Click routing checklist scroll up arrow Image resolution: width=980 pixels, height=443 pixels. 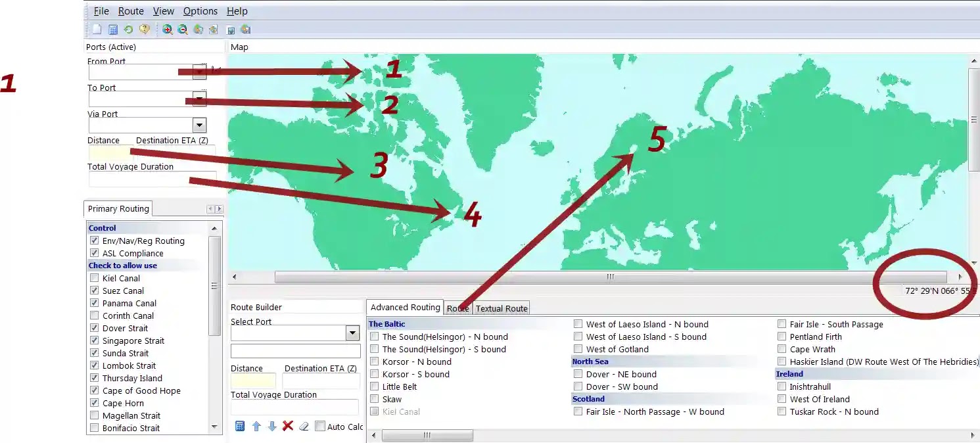214,228
